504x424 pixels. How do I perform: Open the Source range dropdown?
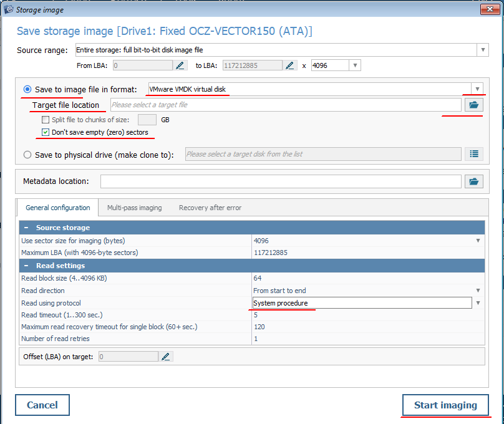pos(482,50)
